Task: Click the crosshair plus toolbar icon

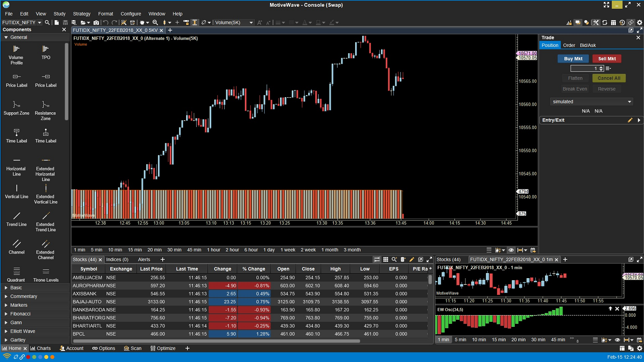Action: coord(177,23)
